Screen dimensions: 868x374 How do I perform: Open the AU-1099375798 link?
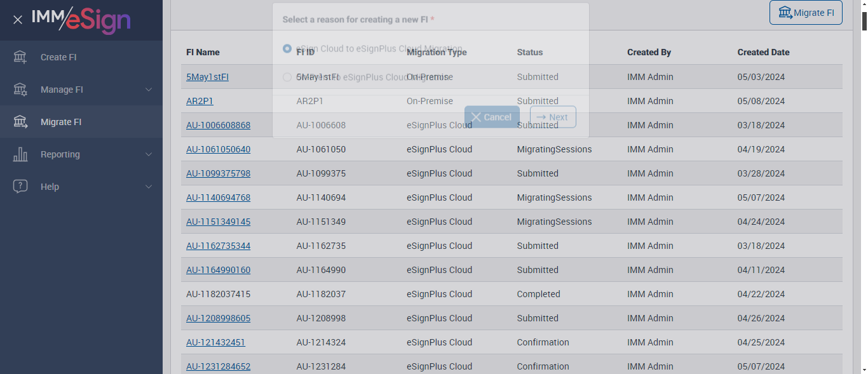pos(218,173)
